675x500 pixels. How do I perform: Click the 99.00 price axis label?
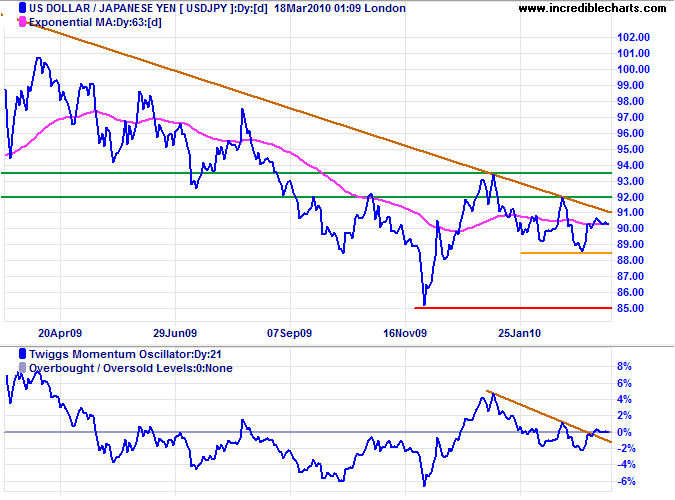[x=630, y=85]
